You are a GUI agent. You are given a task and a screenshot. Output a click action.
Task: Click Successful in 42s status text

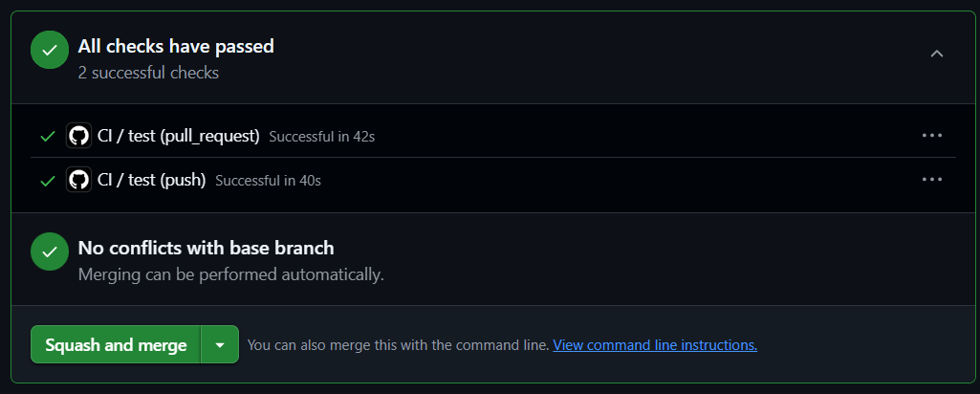pos(321,137)
